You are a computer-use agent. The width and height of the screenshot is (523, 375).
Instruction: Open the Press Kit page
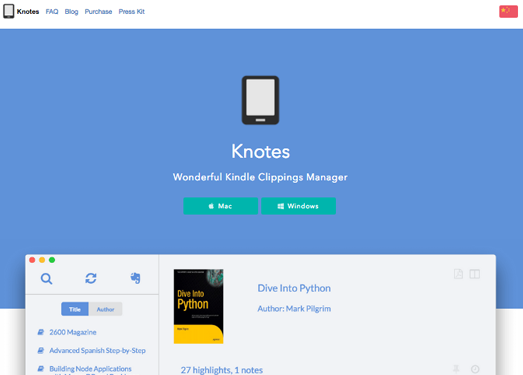[x=132, y=12]
